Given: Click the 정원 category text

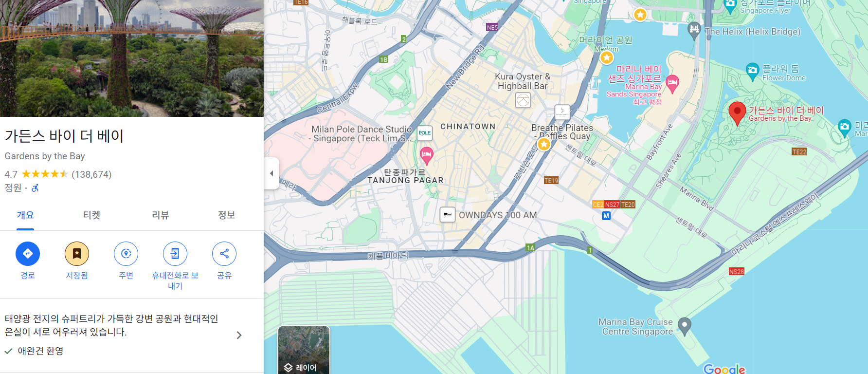Looking at the screenshot, I should pos(13,188).
